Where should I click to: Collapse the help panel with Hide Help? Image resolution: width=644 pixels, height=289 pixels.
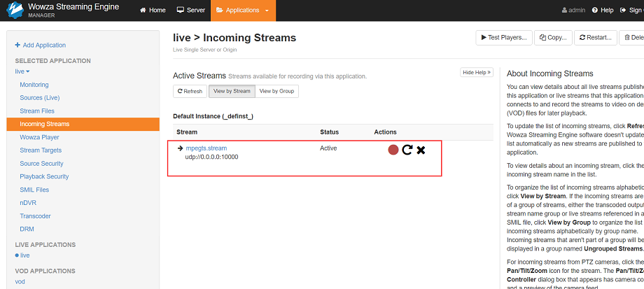pyautogui.click(x=477, y=72)
